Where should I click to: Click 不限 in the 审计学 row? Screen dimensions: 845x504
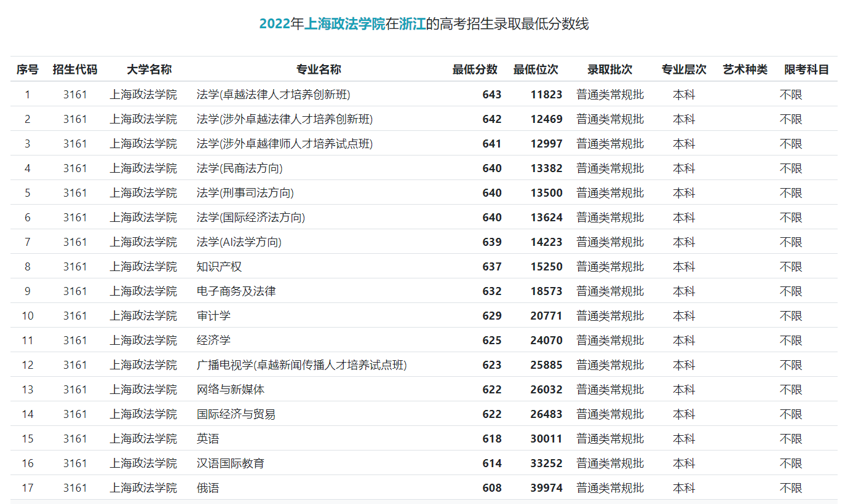[791, 316]
